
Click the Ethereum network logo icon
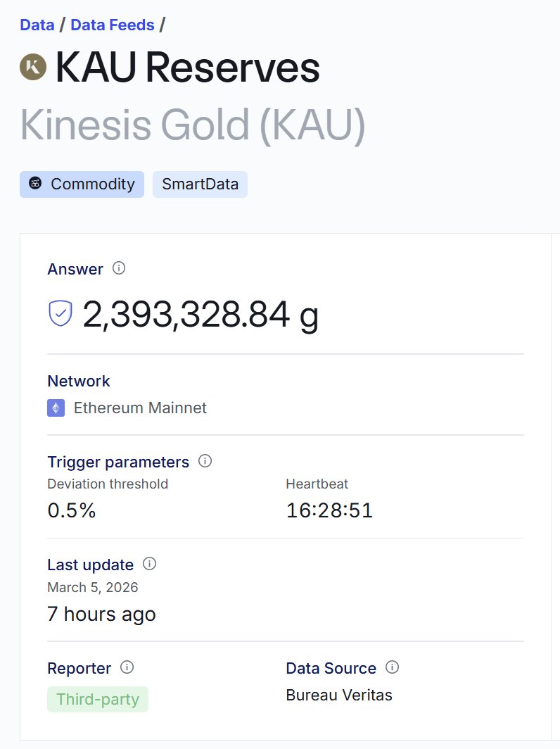tap(56, 408)
